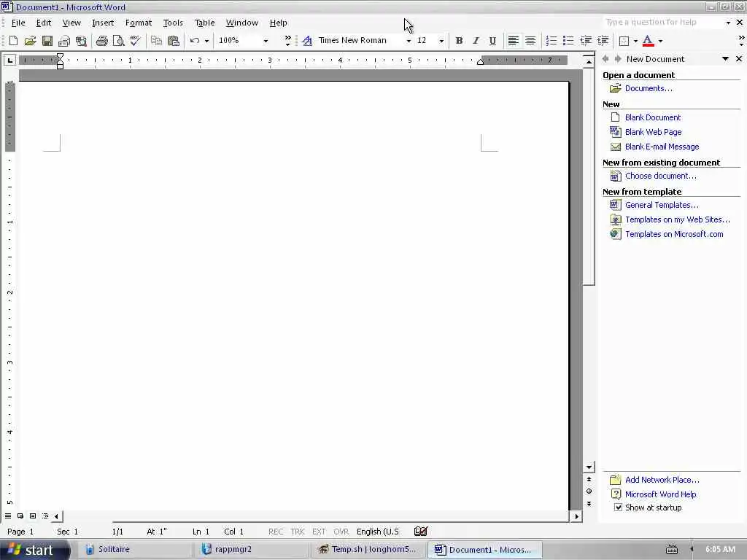Click Choose document... link
The width and height of the screenshot is (747, 560).
(660, 176)
